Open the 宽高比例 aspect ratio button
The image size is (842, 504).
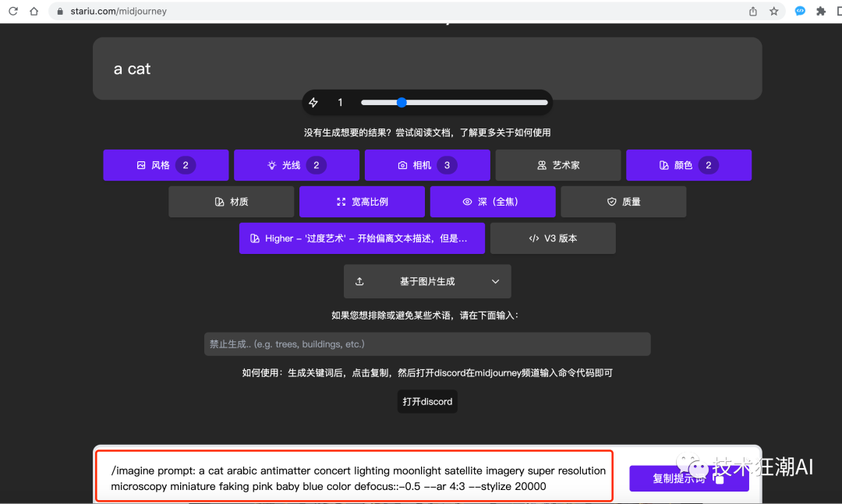coord(362,202)
